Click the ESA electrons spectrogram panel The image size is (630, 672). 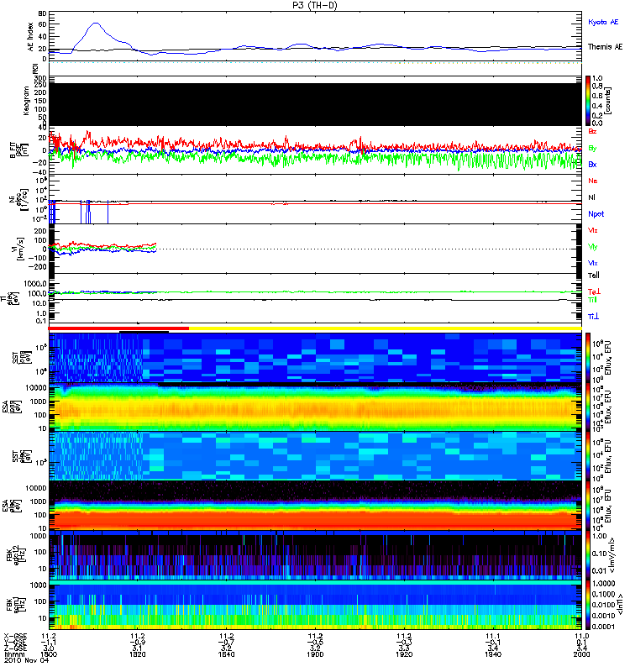click(315, 506)
